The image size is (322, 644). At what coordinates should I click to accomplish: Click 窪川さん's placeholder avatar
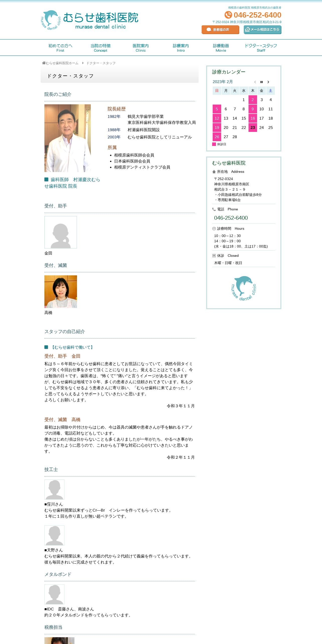tap(54, 490)
